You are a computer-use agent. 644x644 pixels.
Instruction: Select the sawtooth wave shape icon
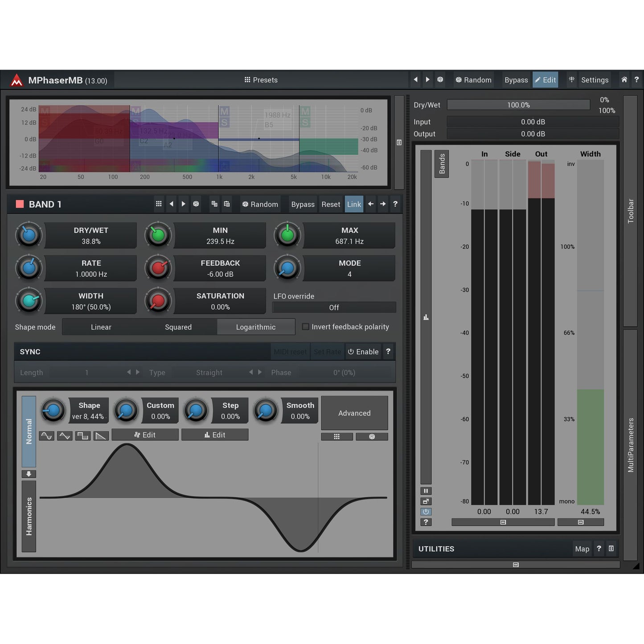pos(101,435)
